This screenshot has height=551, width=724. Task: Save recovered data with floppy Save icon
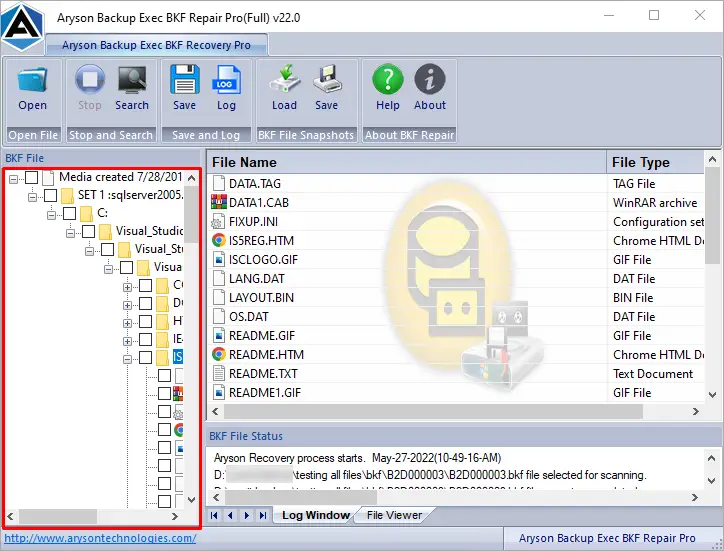185,79
